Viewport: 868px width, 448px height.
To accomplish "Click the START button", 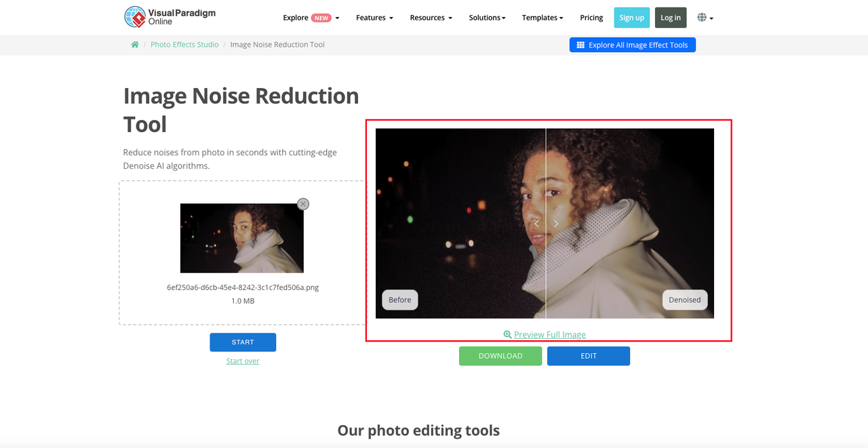I will coord(243,342).
